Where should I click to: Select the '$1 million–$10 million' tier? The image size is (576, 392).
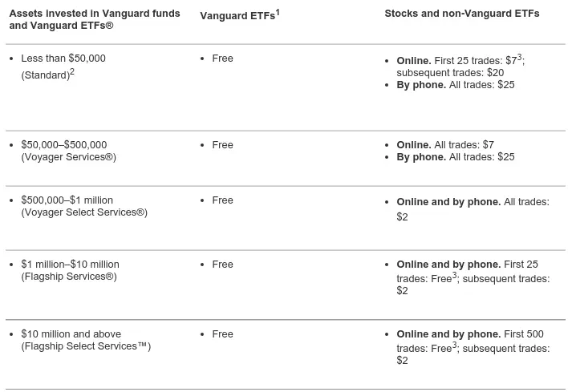[70, 265]
